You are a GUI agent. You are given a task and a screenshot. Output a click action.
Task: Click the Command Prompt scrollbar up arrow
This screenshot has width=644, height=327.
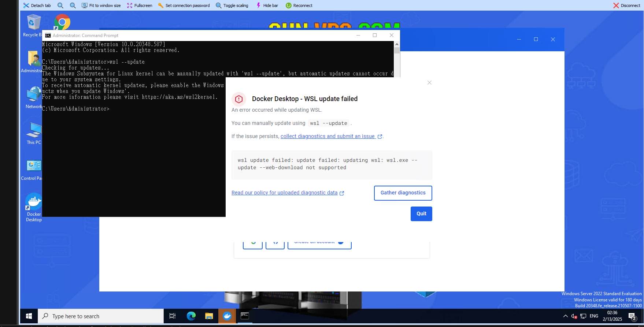[x=397, y=44]
